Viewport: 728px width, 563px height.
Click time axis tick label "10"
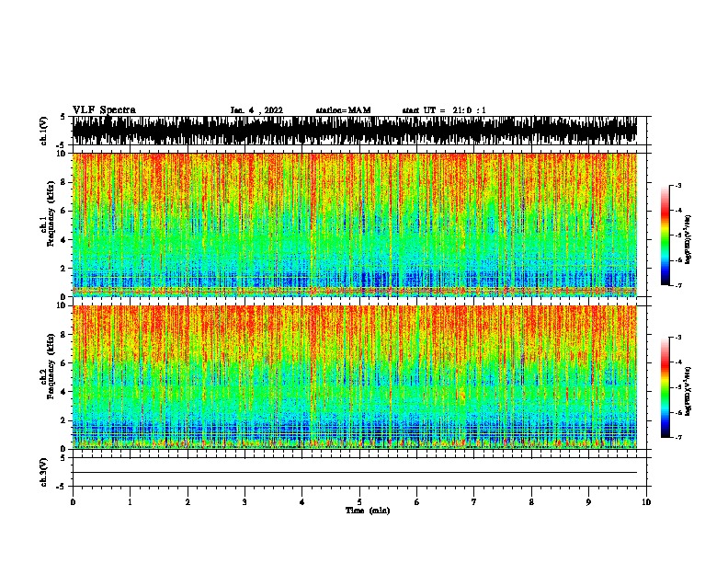[x=646, y=501]
